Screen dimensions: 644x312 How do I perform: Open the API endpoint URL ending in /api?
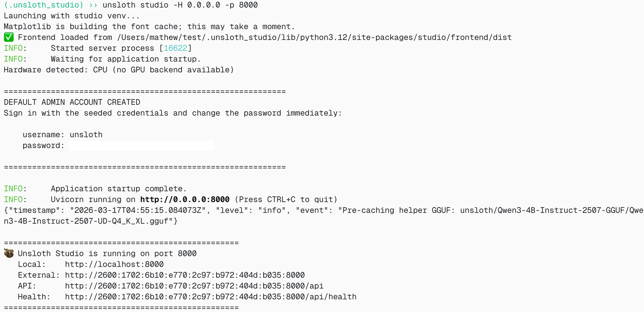[x=194, y=286]
